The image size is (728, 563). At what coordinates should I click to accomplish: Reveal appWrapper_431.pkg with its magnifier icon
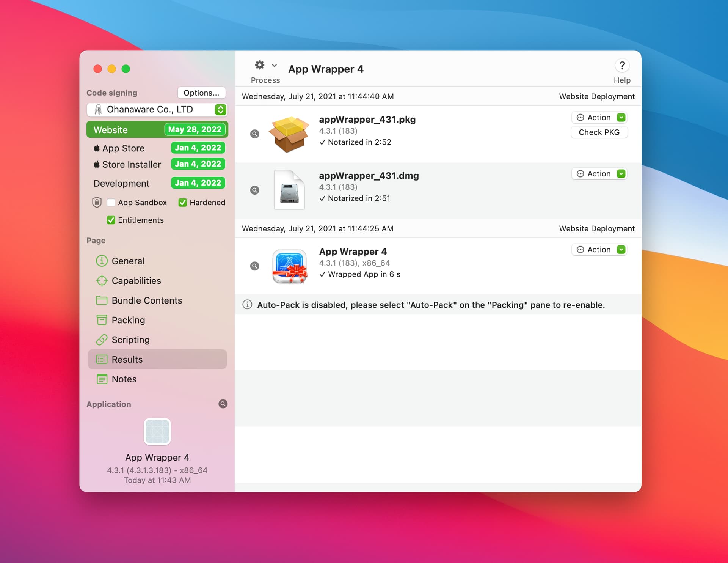[255, 134]
